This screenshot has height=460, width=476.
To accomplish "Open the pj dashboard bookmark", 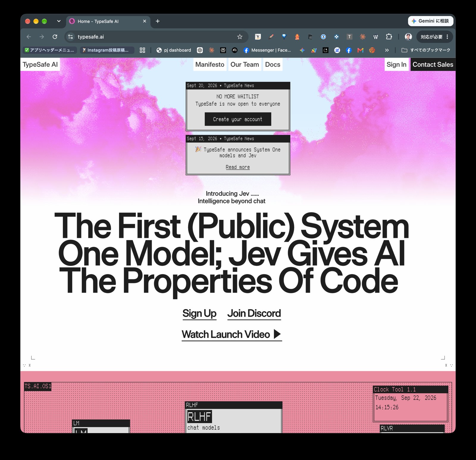I will pyautogui.click(x=174, y=50).
